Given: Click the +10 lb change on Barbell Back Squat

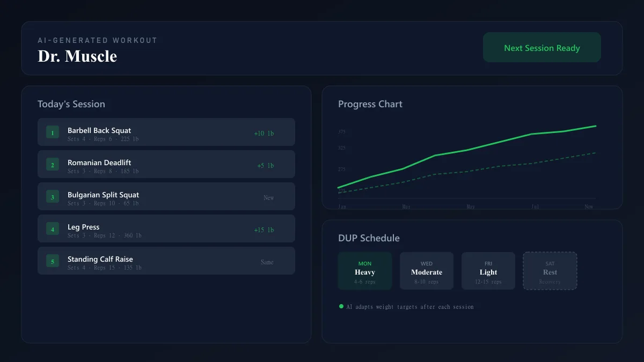Looking at the screenshot, I should [x=264, y=134].
